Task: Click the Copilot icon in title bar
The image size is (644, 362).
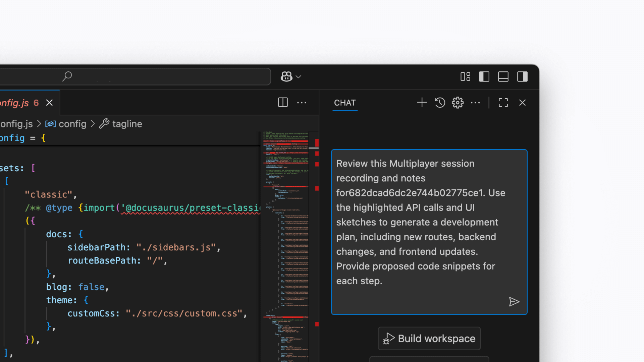Action: coord(286,77)
